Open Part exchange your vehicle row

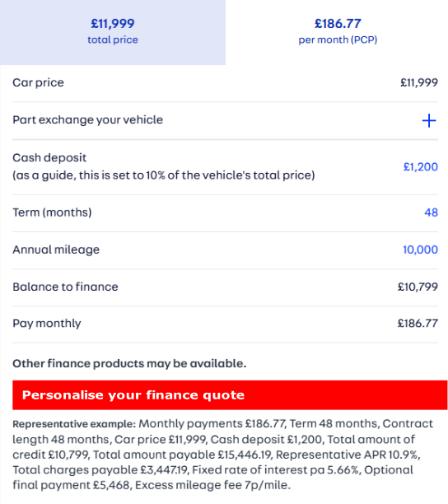click(225, 120)
